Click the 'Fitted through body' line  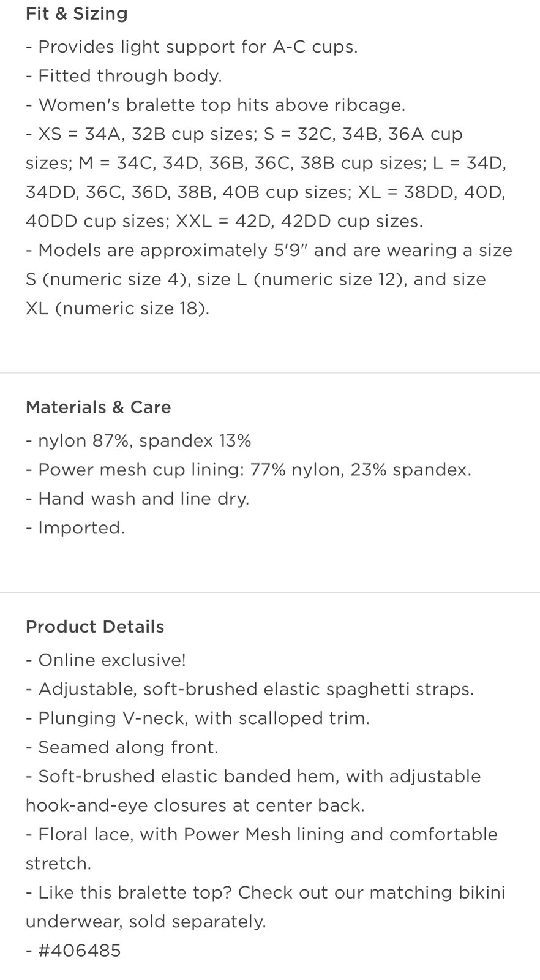click(x=124, y=76)
